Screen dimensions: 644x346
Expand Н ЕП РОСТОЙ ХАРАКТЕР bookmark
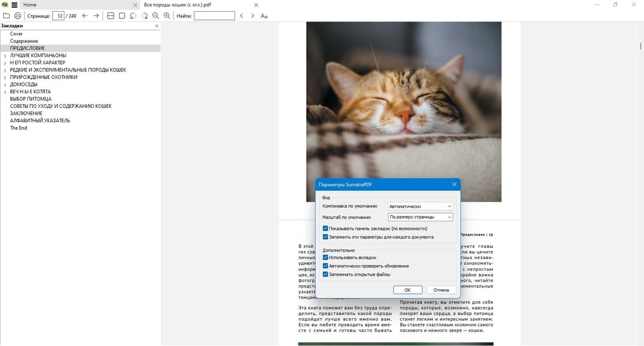[x=5, y=63]
